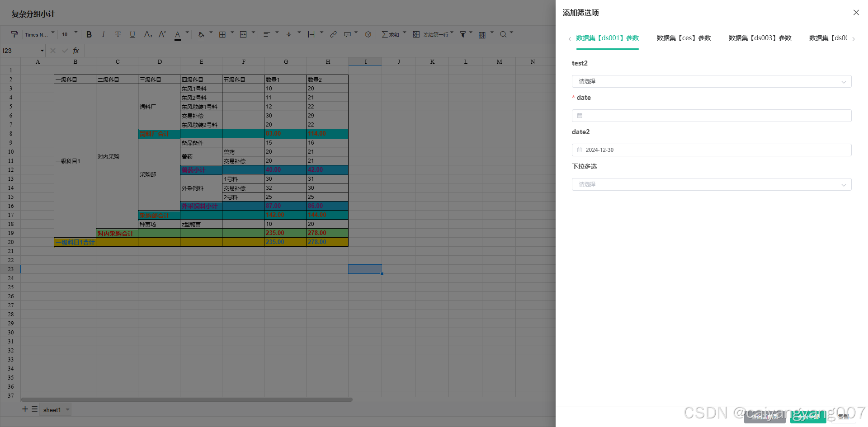The image size is (868, 427).
Task: Toggle italic formatting in the toolbar
Action: [104, 34]
